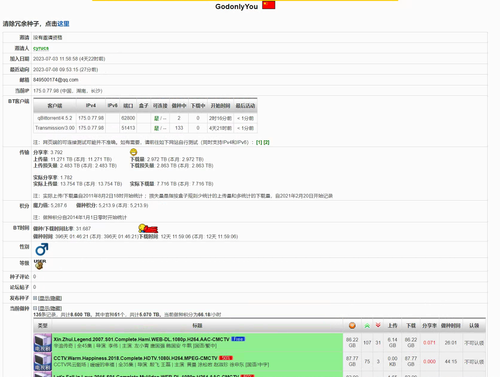Click the magic points value 5,287.6

point(59,205)
